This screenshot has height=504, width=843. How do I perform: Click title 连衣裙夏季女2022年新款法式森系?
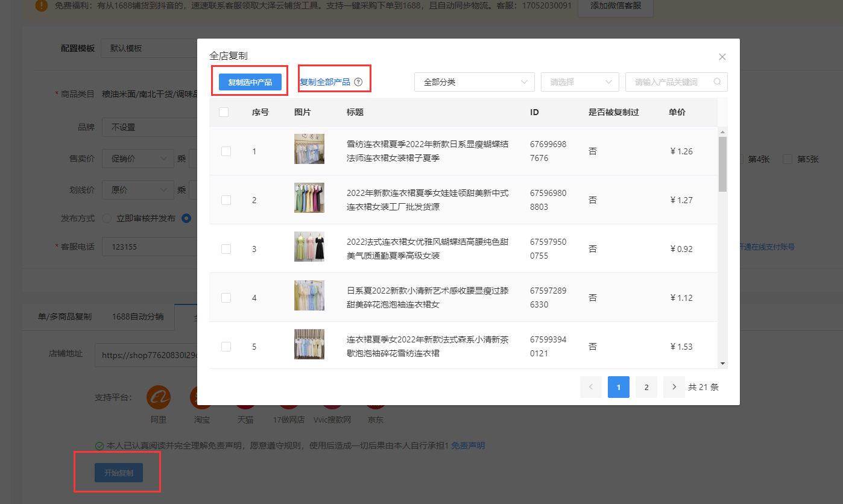pyautogui.click(x=428, y=347)
